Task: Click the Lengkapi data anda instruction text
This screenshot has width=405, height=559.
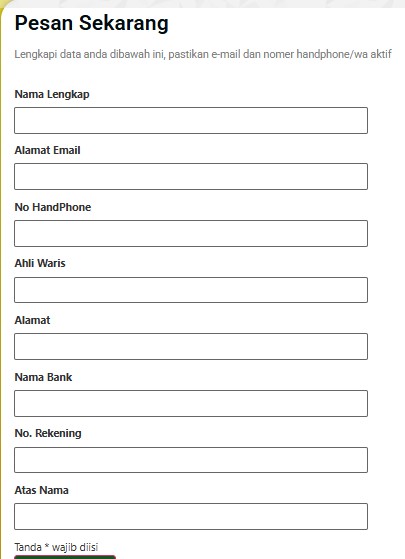Action: 203,54
